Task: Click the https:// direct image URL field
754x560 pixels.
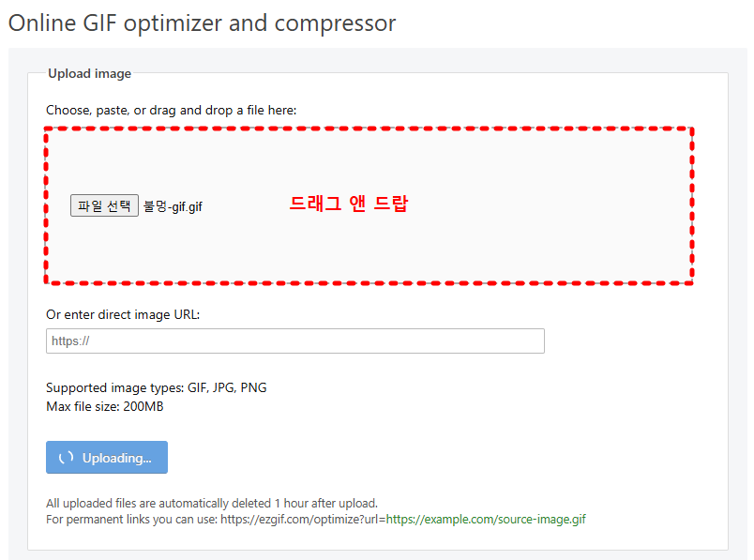Action: pyautogui.click(x=295, y=341)
